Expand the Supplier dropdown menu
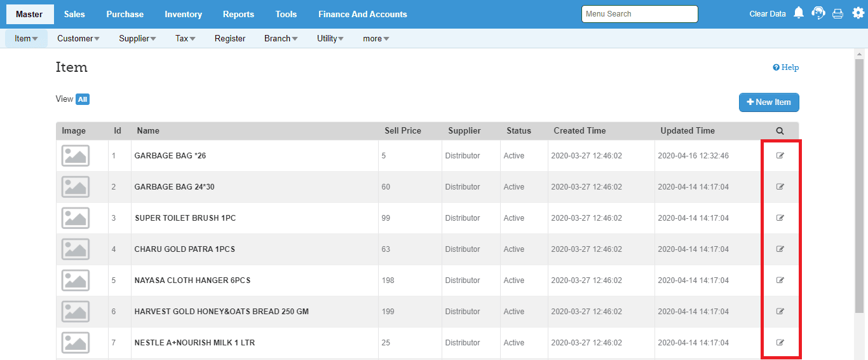Viewport: 868px width, 360px height. tap(137, 39)
